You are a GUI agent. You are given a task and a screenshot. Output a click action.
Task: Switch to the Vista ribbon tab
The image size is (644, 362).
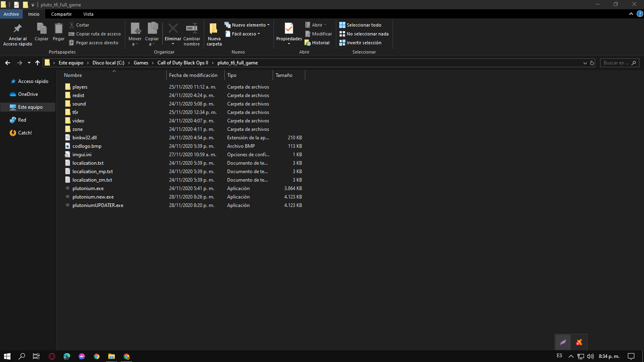coord(88,14)
